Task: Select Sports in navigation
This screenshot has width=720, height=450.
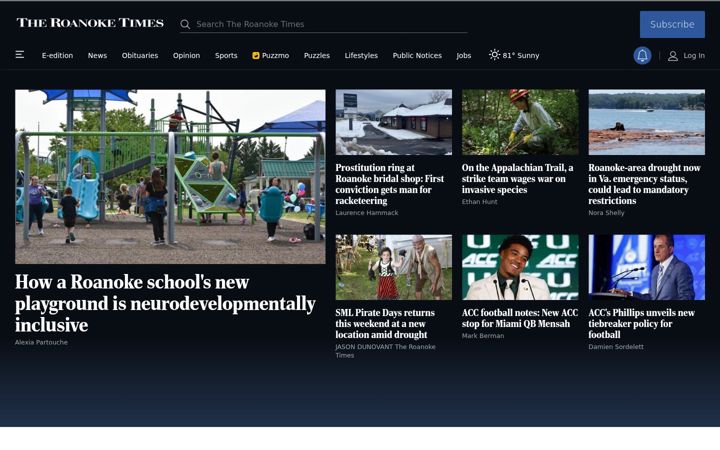Action: tap(226, 56)
